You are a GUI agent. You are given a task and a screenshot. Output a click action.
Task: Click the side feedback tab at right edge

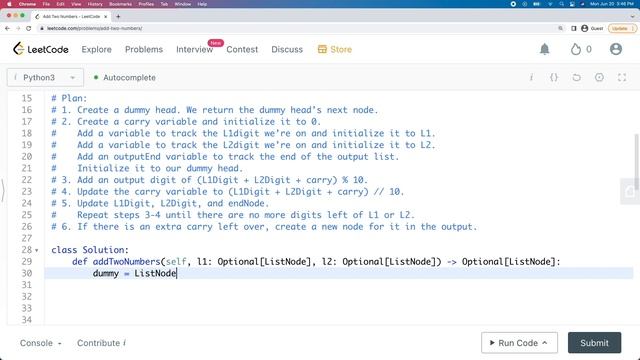pyautogui.click(x=630, y=191)
